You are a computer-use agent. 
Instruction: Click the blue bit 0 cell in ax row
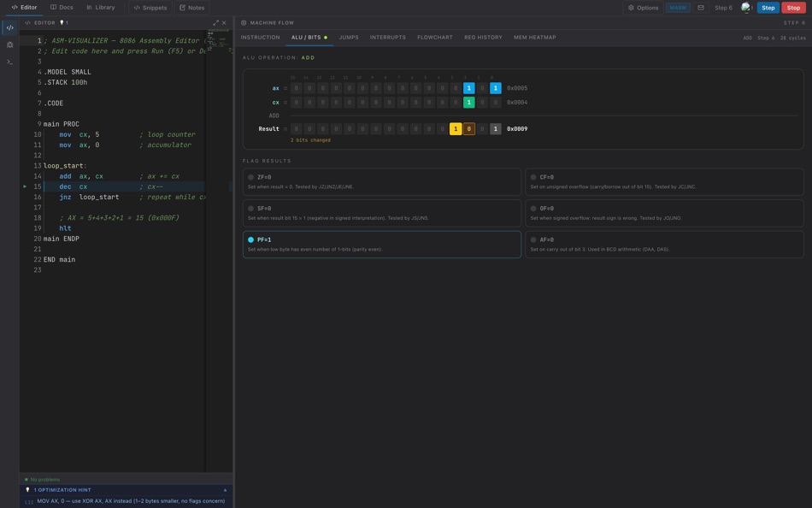[x=495, y=88]
